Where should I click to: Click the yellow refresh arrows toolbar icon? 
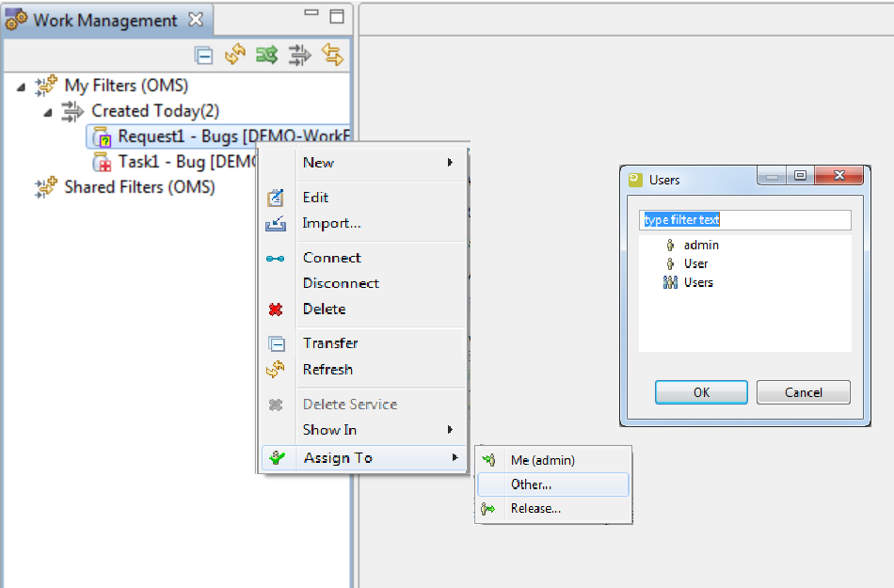point(234,56)
